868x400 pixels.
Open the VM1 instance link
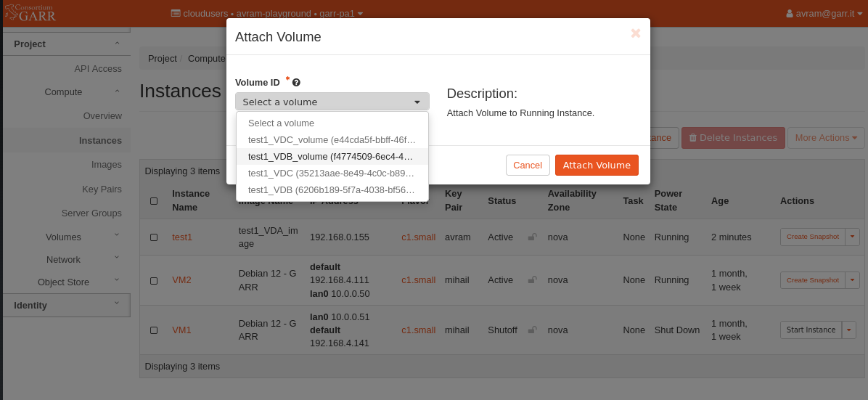[x=181, y=330]
